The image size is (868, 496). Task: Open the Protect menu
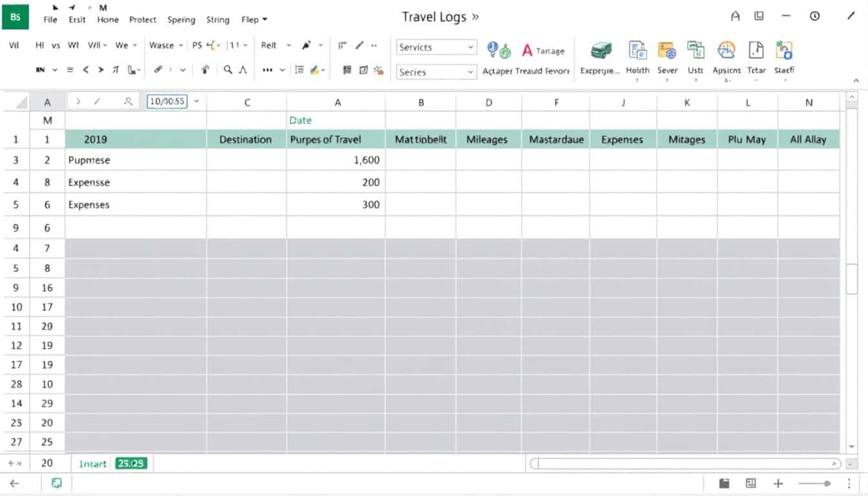pyautogui.click(x=143, y=19)
